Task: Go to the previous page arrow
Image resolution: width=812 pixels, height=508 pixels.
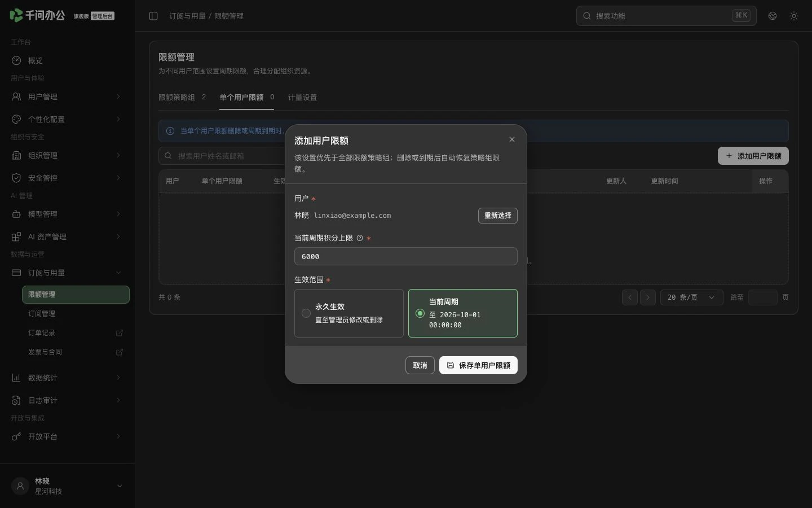Action: (x=630, y=297)
